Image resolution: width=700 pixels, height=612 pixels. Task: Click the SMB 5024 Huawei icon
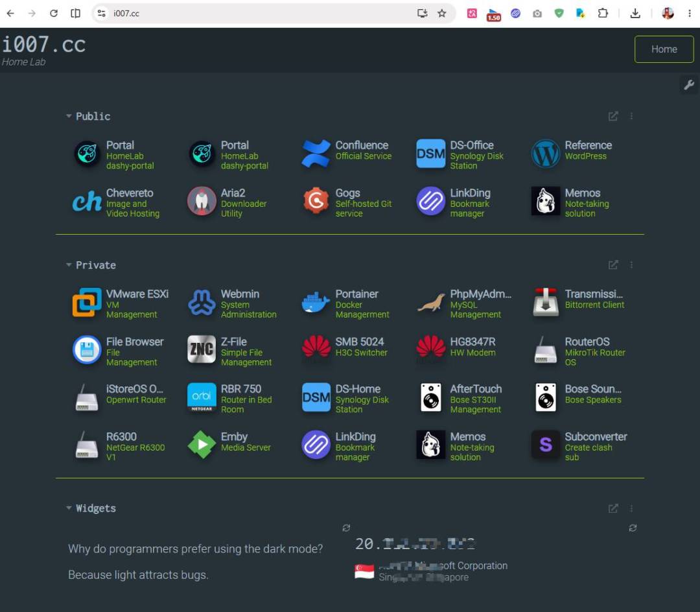(316, 347)
